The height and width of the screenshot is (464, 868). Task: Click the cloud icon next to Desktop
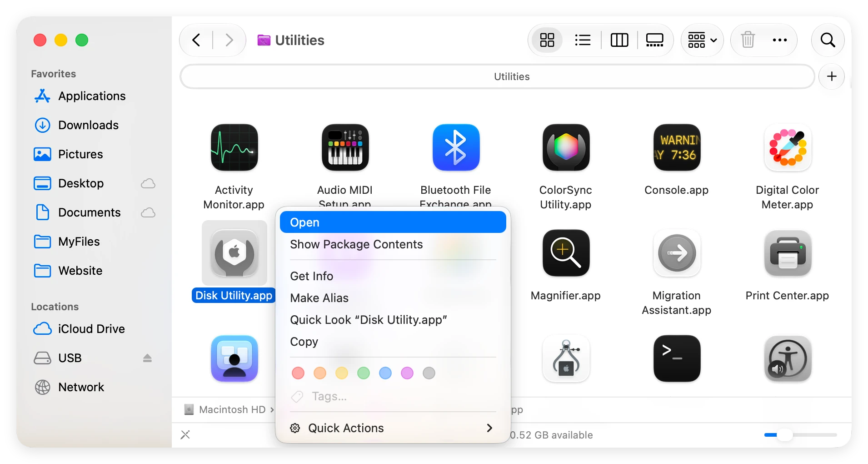point(148,183)
